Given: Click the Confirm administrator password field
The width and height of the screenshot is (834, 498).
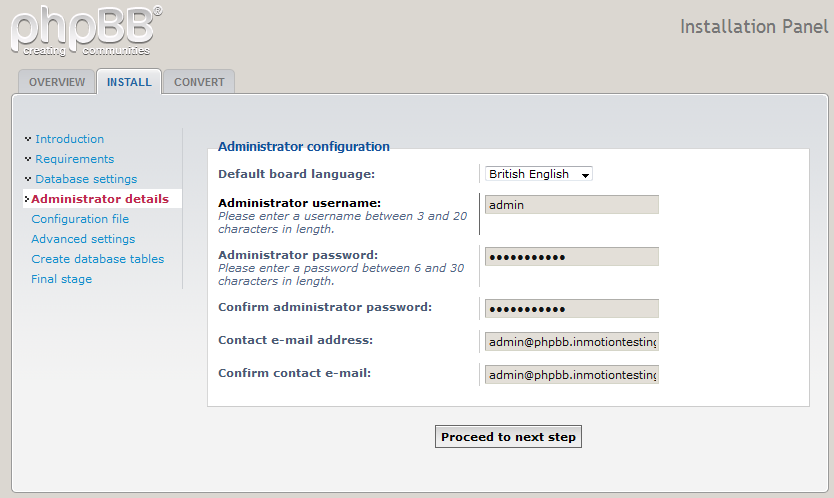Looking at the screenshot, I should 571,309.
